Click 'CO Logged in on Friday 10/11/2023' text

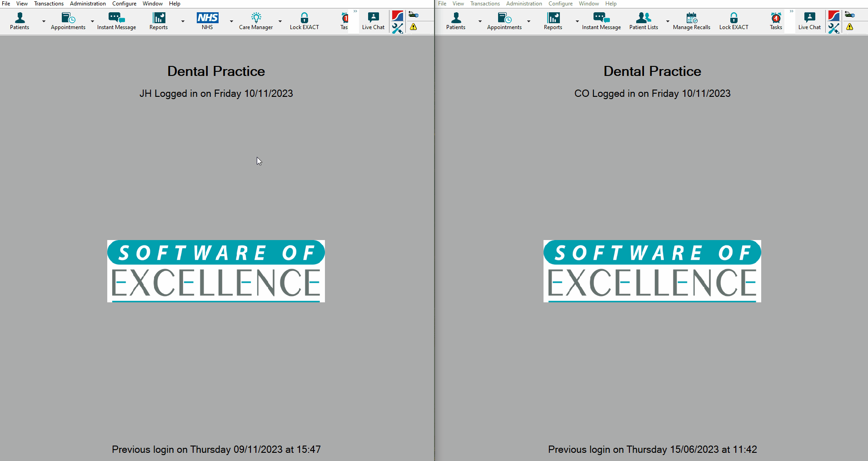point(653,94)
